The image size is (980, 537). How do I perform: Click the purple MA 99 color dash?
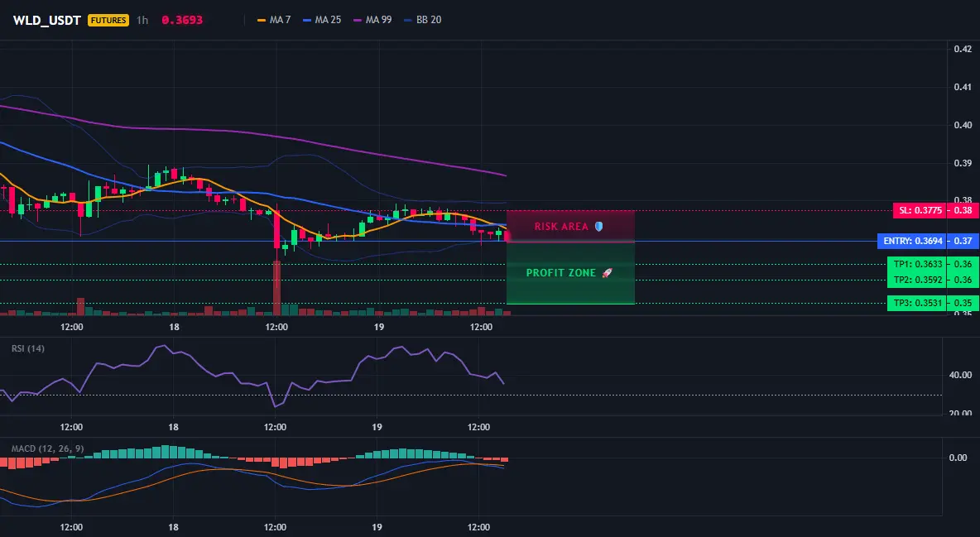coord(358,20)
